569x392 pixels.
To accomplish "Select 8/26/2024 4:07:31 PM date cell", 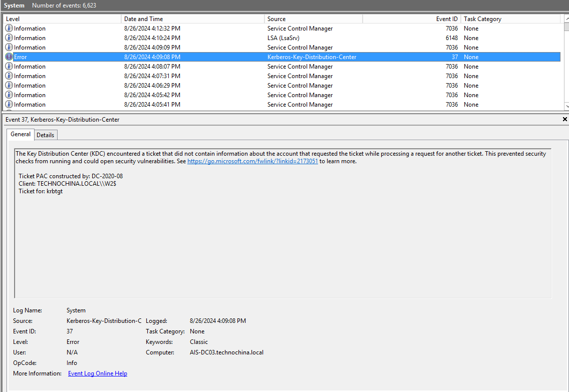I will coord(152,76).
